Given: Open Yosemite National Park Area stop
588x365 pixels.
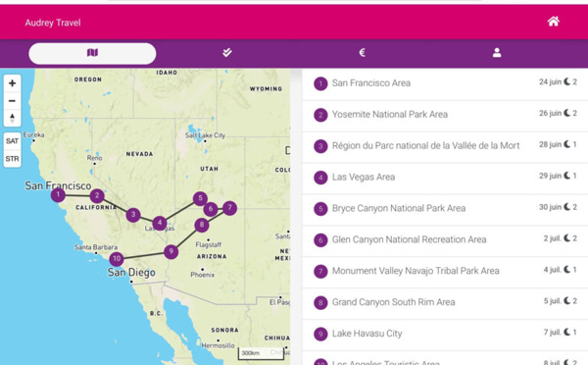Looking at the screenshot, I should (445, 115).
